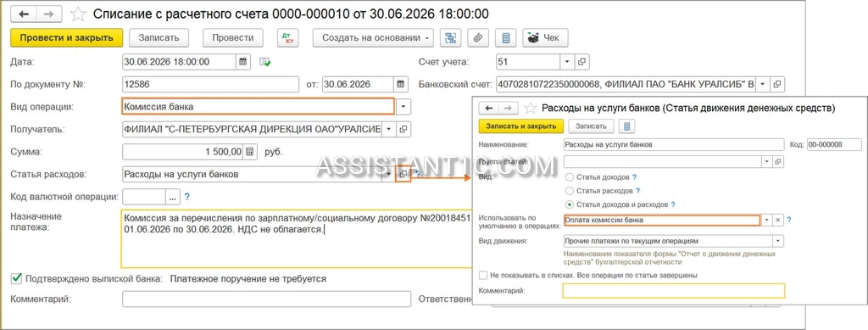
Task: Select the Статья доходов и расходов radio option
Action: click(x=570, y=204)
